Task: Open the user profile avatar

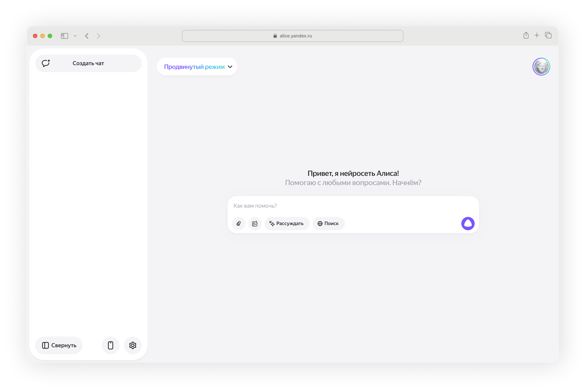Action: tap(541, 67)
